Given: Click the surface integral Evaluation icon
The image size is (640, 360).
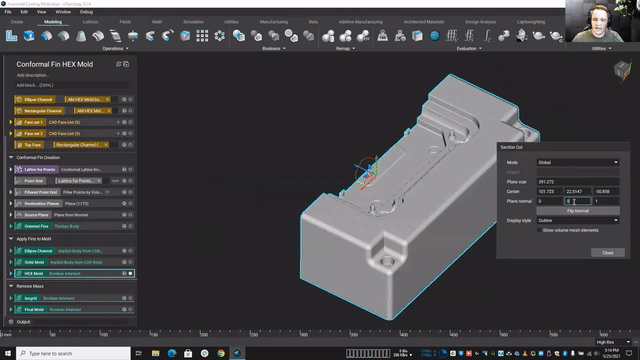Looking at the screenshot, I should pyautogui.click(x=469, y=36).
